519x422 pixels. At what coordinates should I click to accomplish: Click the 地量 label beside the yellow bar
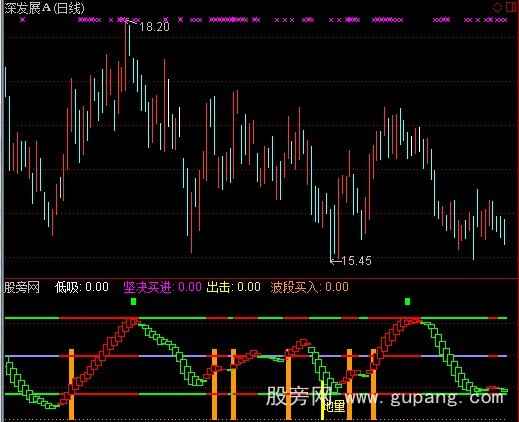pyautogui.click(x=335, y=406)
